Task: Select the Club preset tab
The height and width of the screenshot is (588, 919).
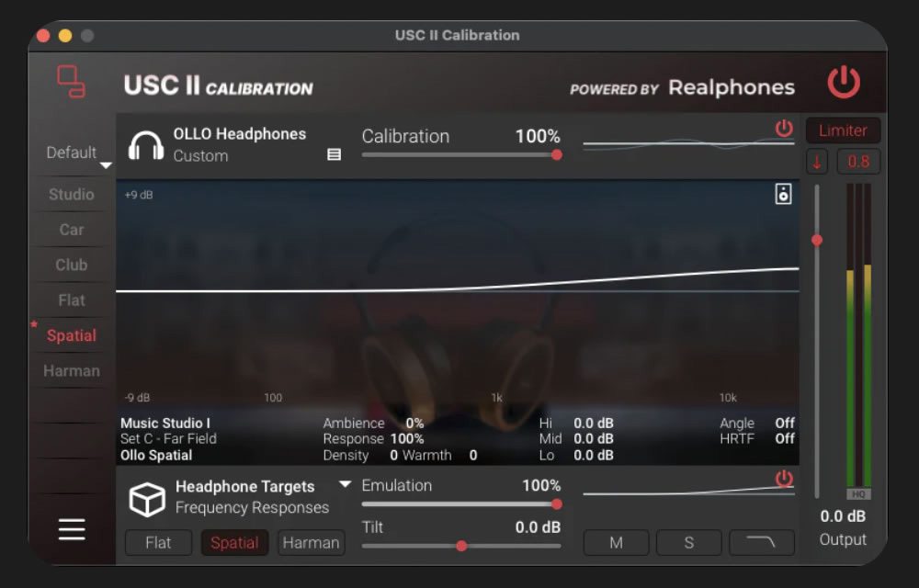Action: tap(72, 265)
